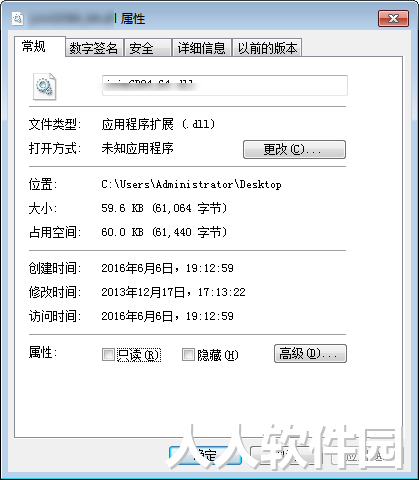Viewport: 419px width, 480px height.
Task: Close the properties dialog window
Action: tap(393, 18)
